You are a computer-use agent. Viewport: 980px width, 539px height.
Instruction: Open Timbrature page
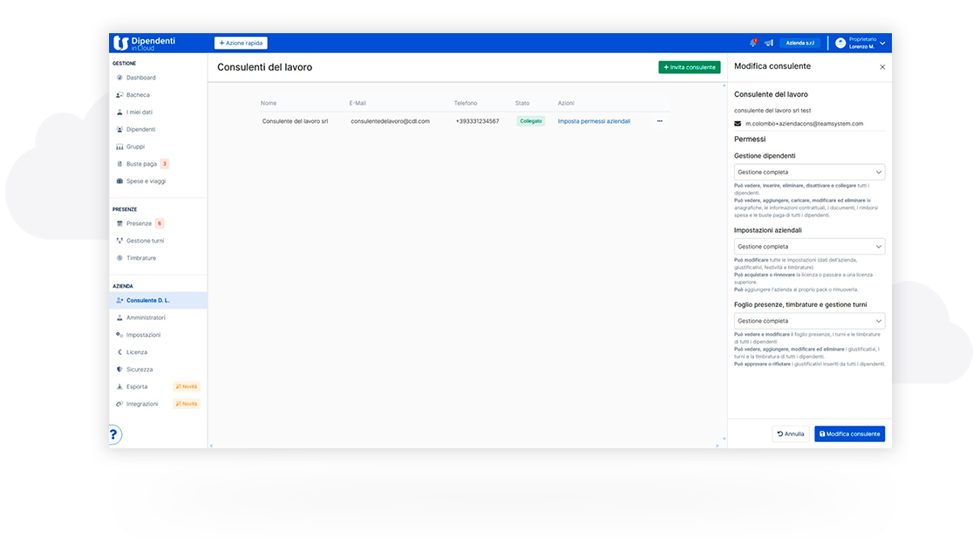[141, 257]
